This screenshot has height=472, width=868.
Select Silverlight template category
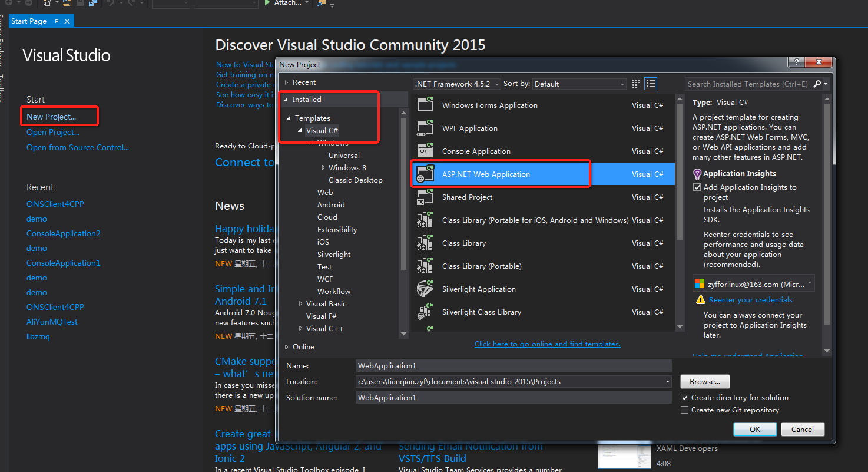tap(334, 254)
